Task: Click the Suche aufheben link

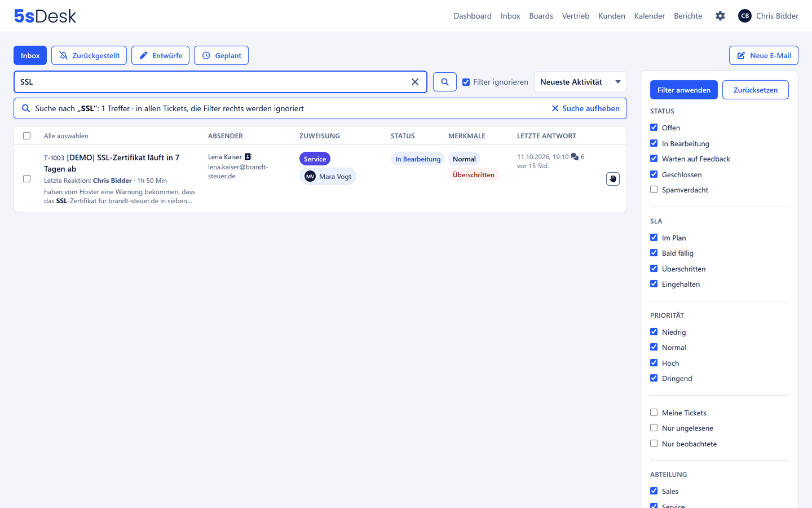Action: (x=585, y=108)
